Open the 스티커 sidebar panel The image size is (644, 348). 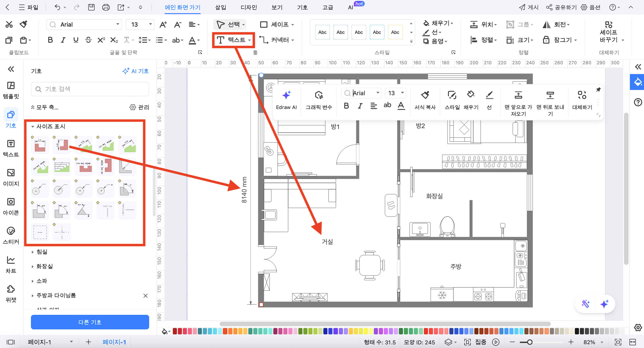[11, 236]
